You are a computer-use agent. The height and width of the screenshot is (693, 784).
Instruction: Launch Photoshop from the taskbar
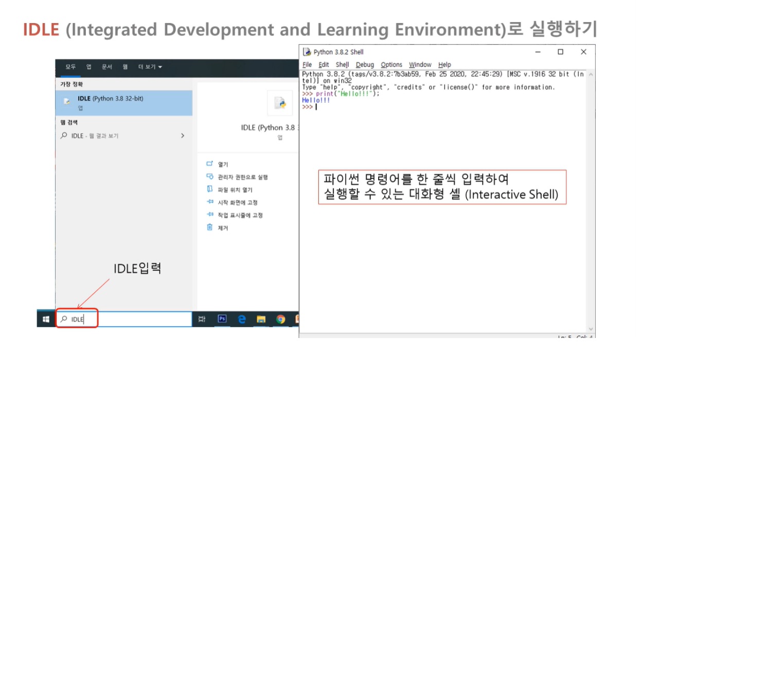tap(222, 319)
